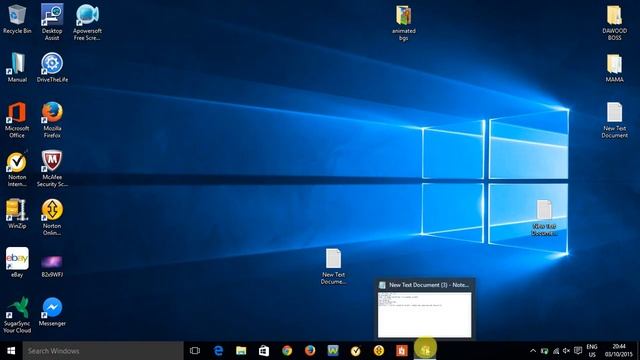Select the WinZip desktop shortcut
The height and width of the screenshot is (360, 640).
pos(17,214)
